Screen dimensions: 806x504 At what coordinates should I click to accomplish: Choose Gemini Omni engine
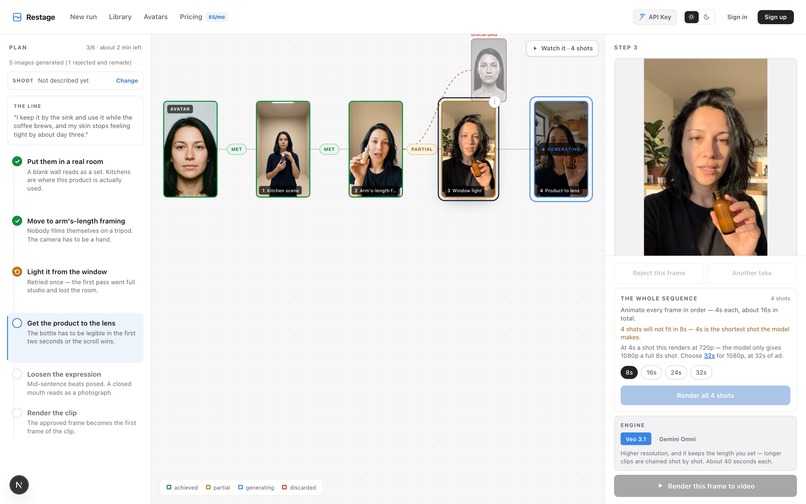tap(677, 439)
